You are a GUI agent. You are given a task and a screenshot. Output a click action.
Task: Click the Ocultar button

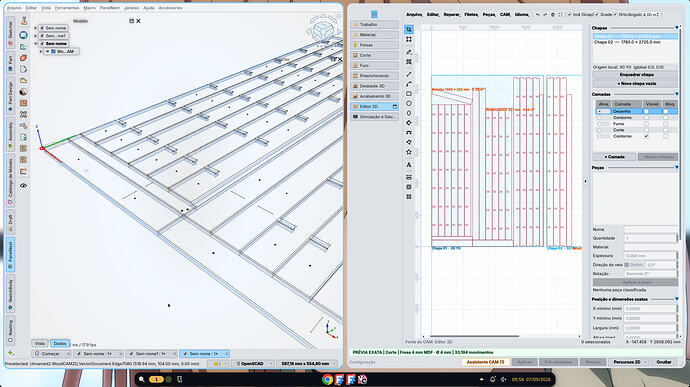[664, 362]
